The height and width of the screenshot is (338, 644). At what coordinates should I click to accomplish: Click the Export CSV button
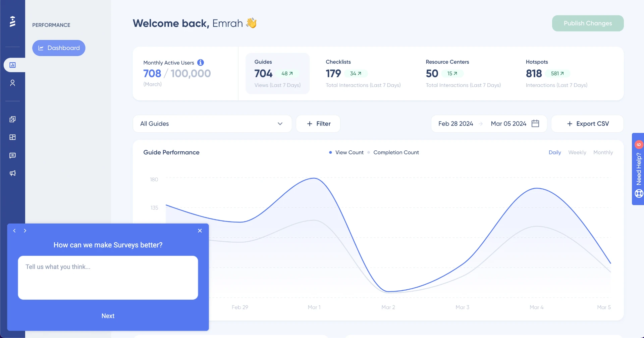[587, 124]
